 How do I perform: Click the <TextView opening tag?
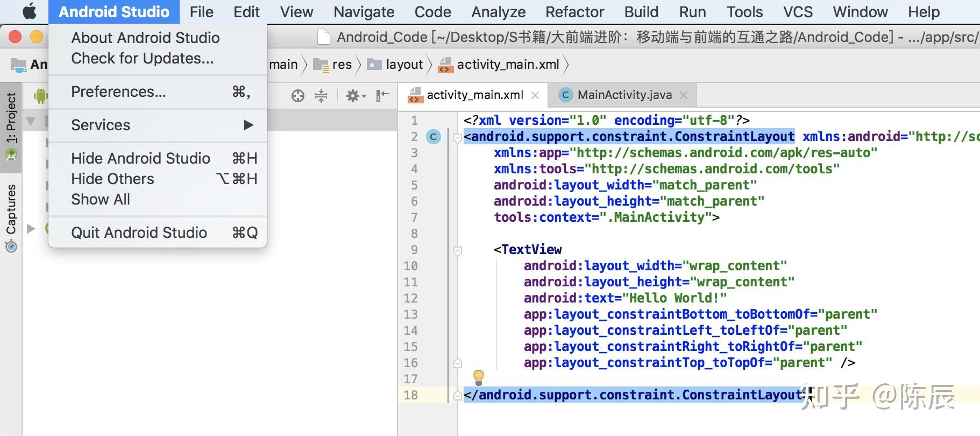pos(528,250)
